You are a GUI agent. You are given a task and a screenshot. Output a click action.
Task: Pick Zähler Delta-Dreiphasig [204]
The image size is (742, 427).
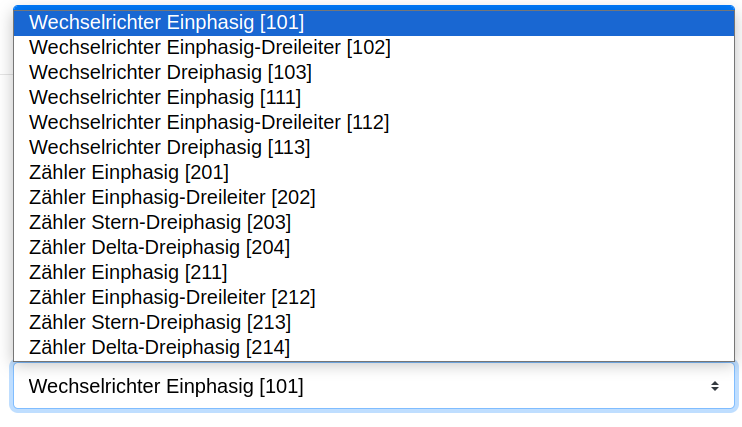(x=374, y=248)
